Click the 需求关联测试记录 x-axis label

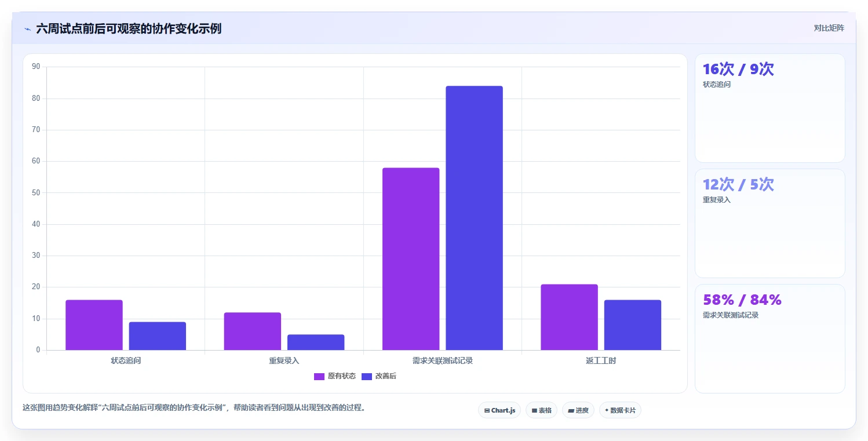click(443, 360)
